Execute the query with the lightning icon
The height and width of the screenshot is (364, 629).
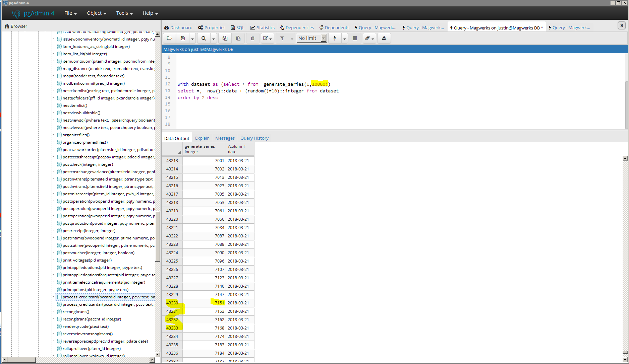[x=335, y=38]
